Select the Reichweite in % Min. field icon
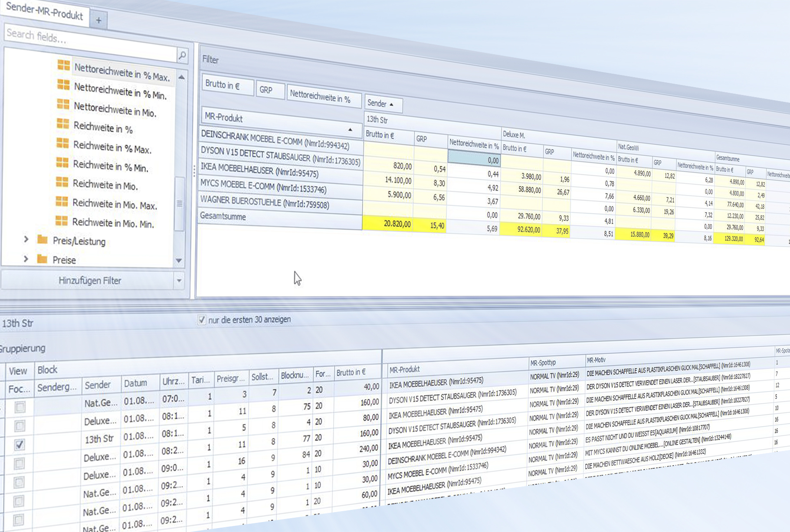 coord(62,163)
